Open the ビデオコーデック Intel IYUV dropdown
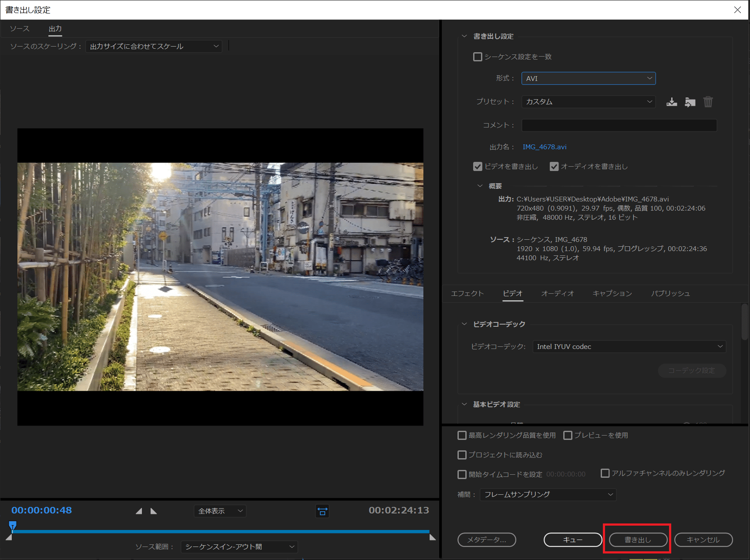This screenshot has width=750, height=560. click(x=629, y=347)
